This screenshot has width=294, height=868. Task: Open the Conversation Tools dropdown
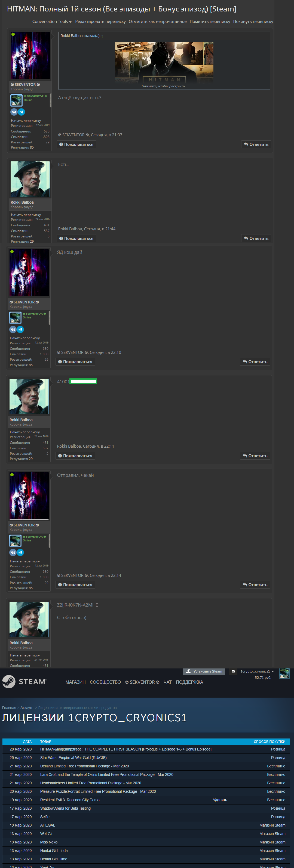(52, 22)
